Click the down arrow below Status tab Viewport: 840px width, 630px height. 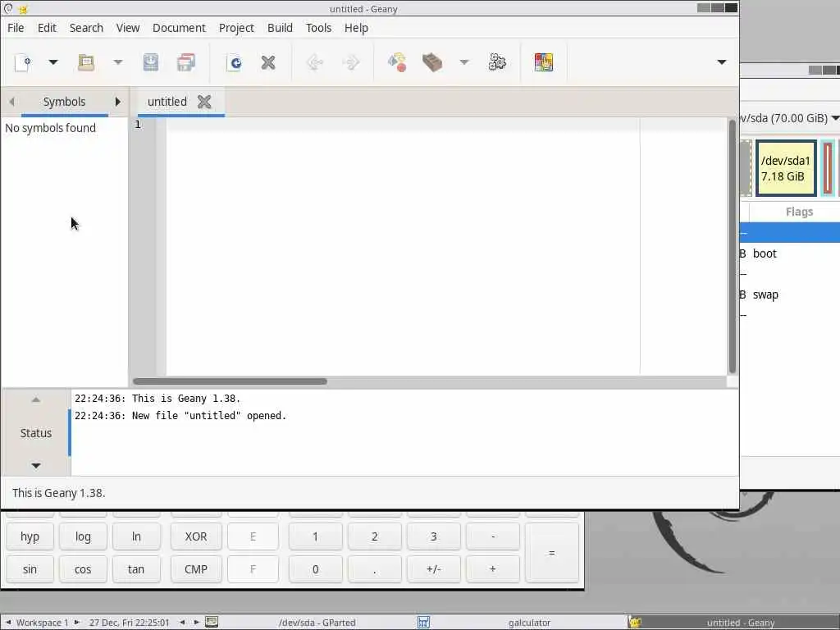36,466
